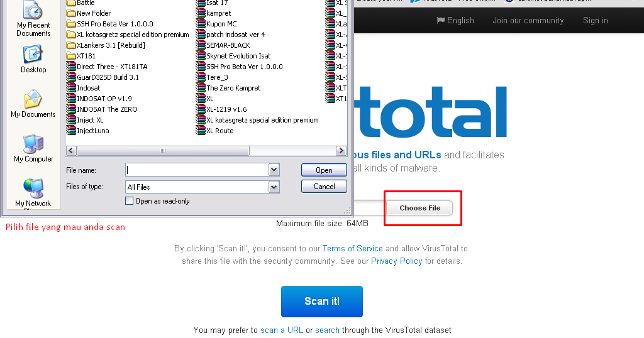Open the English language menu
The width and height of the screenshot is (644, 338).
coord(455,21)
